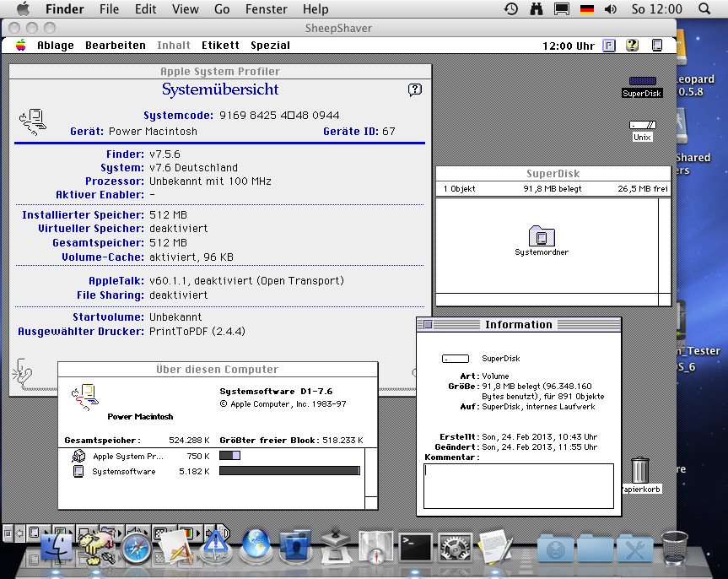The image size is (728, 579).
Task: Open the Ablage menu
Action: [55, 45]
